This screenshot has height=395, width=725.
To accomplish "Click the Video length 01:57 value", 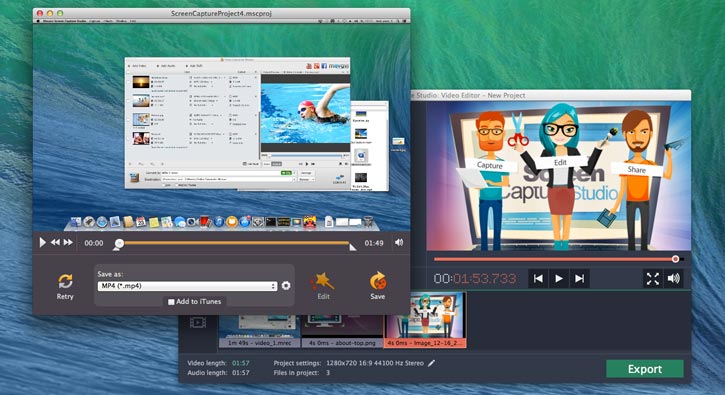I will pyautogui.click(x=240, y=363).
